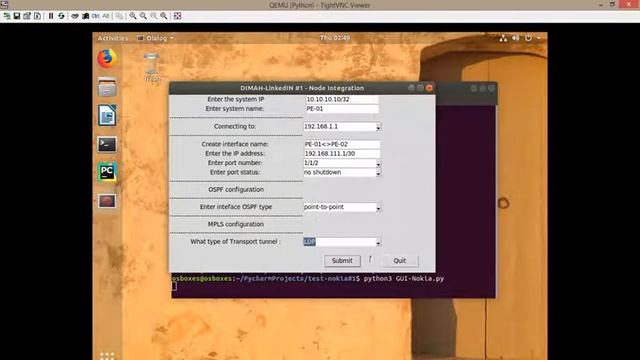Viewport: 640px width, 360px height.
Task: Click the 'What type of Transport tunnel' label
Action: pyautogui.click(x=236, y=242)
